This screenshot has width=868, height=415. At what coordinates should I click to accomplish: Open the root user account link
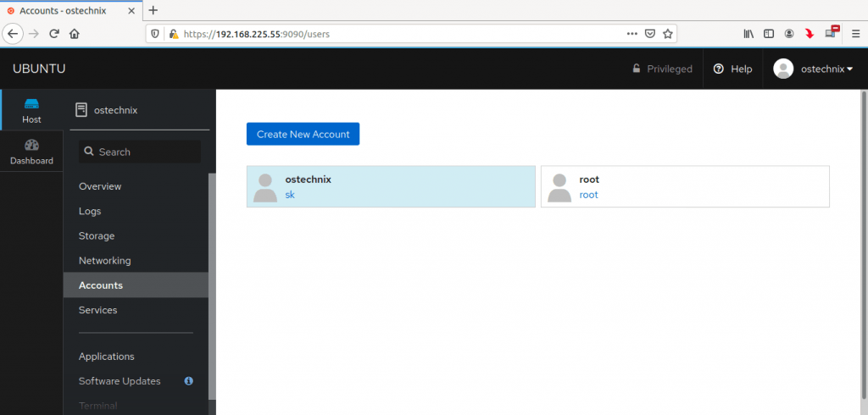tap(588, 195)
